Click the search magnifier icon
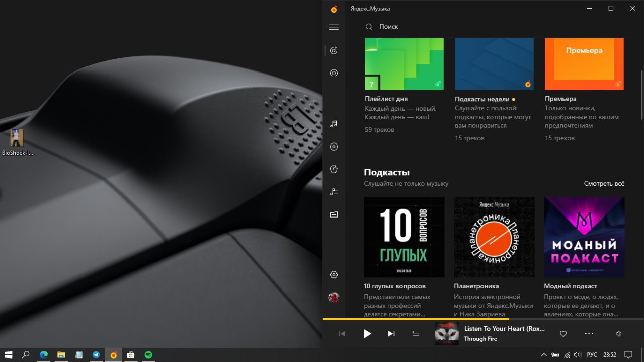The width and height of the screenshot is (644, 362). 369,27
